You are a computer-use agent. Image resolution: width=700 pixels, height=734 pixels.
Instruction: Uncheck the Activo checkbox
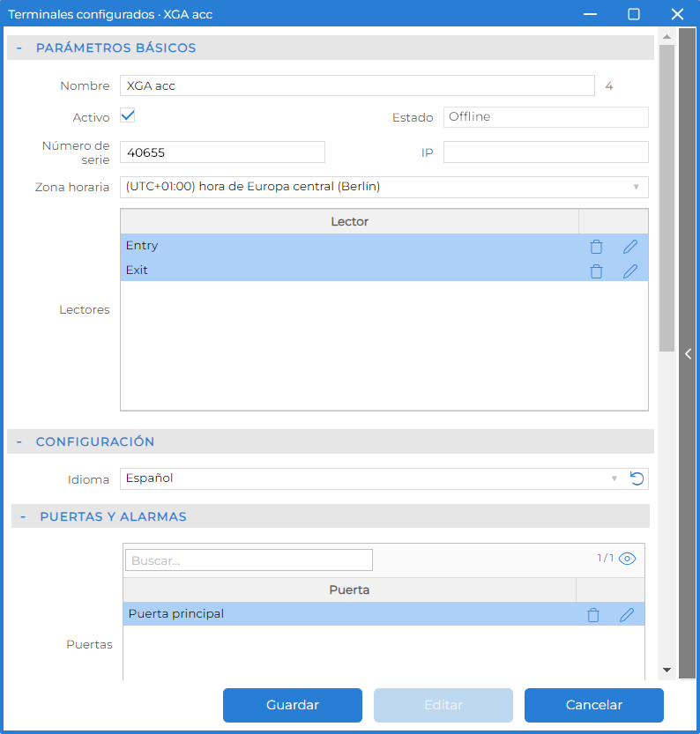[x=127, y=115]
